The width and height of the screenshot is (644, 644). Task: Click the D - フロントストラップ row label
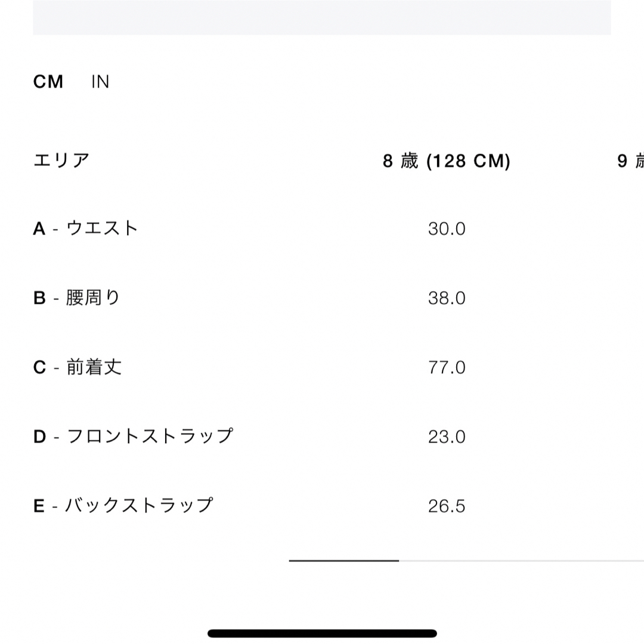coord(133,436)
